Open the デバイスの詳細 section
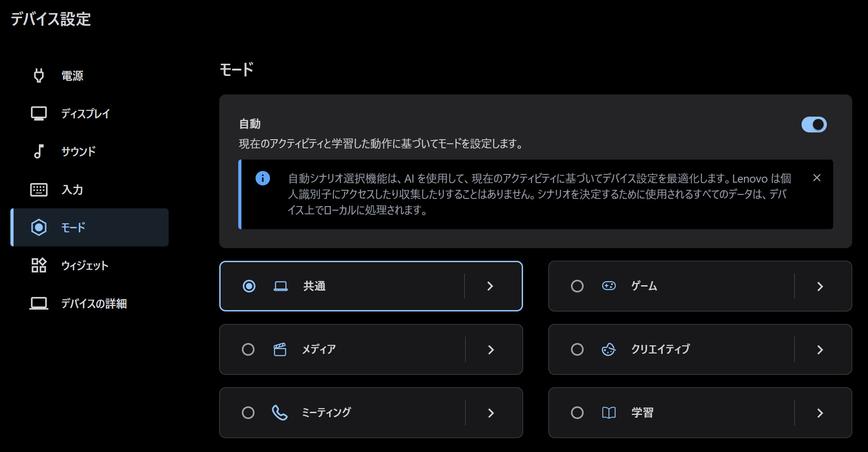The height and width of the screenshot is (452, 868). [94, 303]
